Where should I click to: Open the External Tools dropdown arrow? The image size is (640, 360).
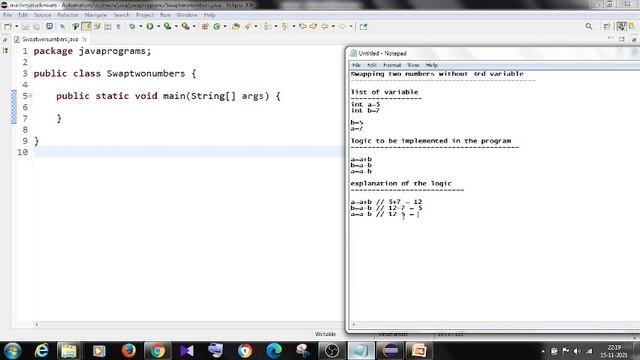[x=194, y=27]
